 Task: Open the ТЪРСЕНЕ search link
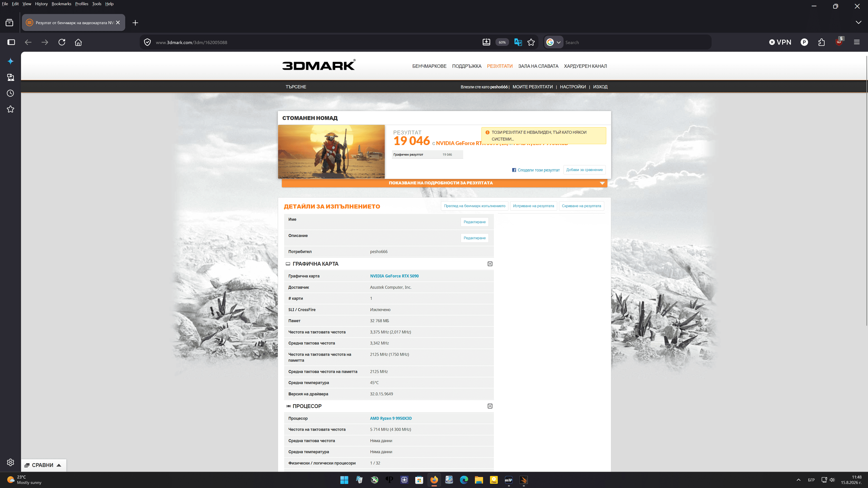pos(296,87)
